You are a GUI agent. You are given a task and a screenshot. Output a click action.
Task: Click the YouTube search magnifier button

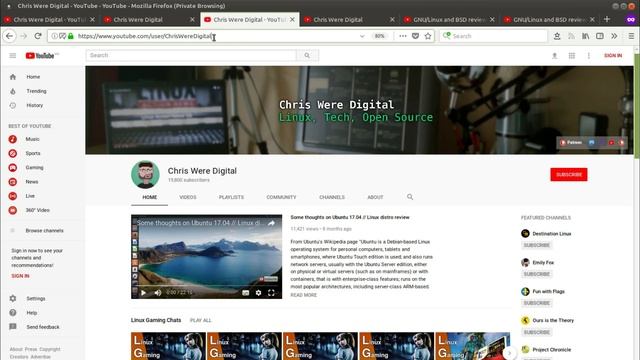click(x=307, y=55)
